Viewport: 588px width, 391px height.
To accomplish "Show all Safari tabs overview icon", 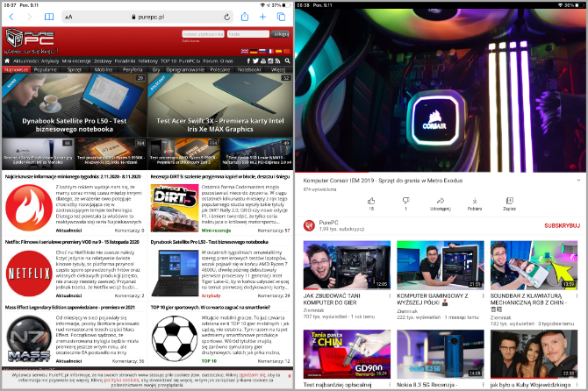I will coord(281,17).
